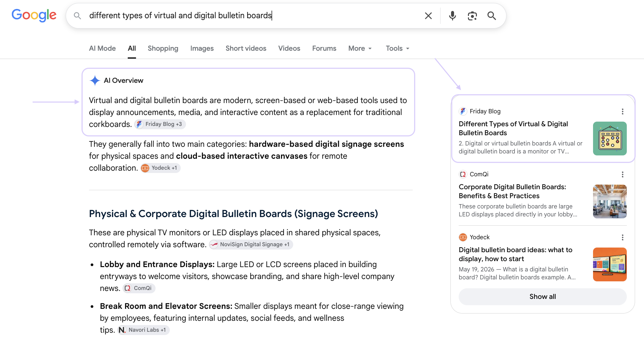Click the Yodeck orange screens thumbnail
Screen dimensions: 644x340
[610, 264]
